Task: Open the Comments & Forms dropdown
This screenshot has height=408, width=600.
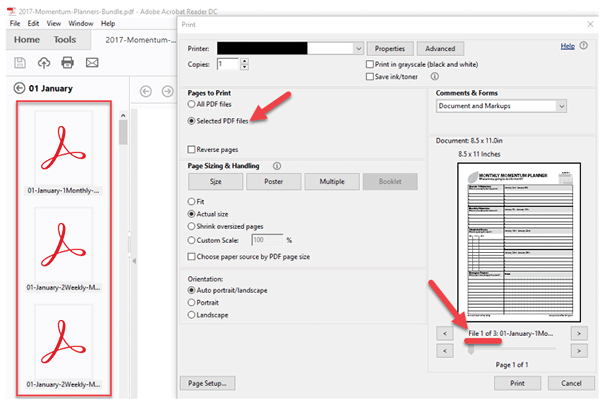Action: 561,106
